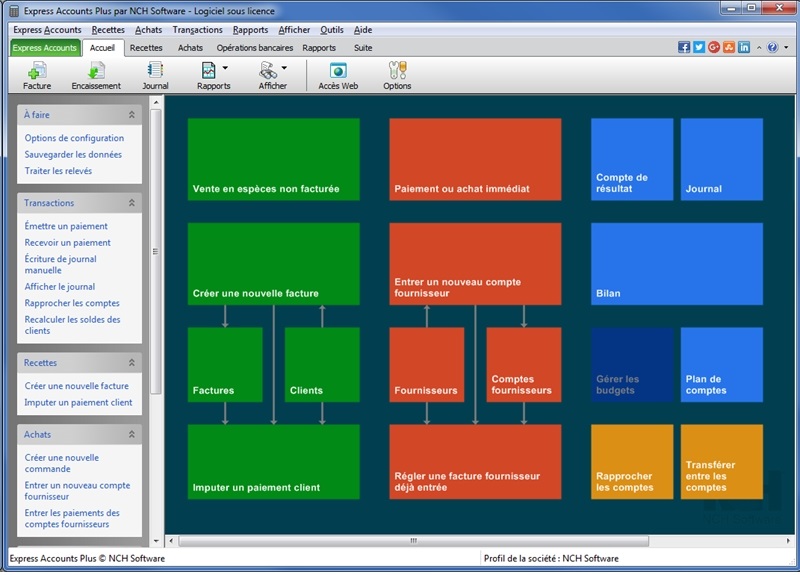Open the Encaissement toolbar icon
This screenshot has width=800, height=575.
(x=96, y=76)
